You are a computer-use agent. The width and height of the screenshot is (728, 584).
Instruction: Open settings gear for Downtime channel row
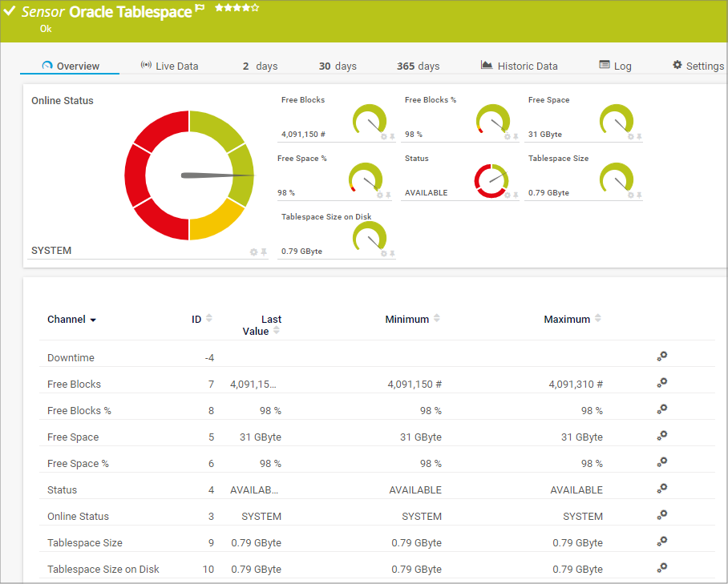click(661, 357)
